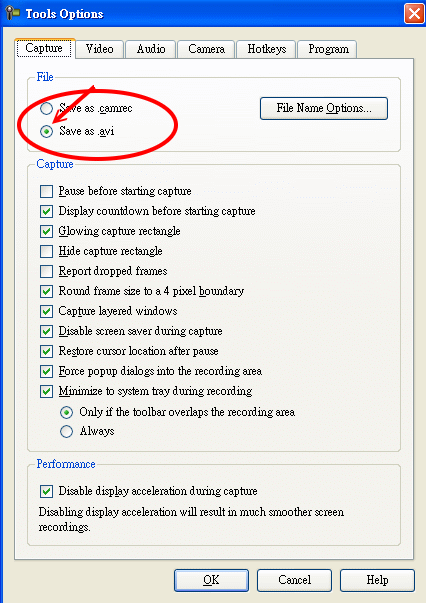Uncheck Minimize to system tray during recording

(47, 391)
